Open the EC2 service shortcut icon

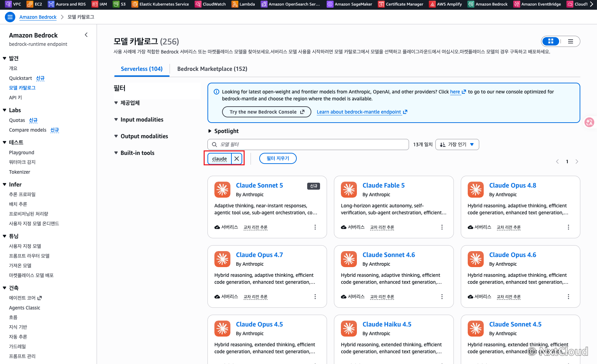30,4
